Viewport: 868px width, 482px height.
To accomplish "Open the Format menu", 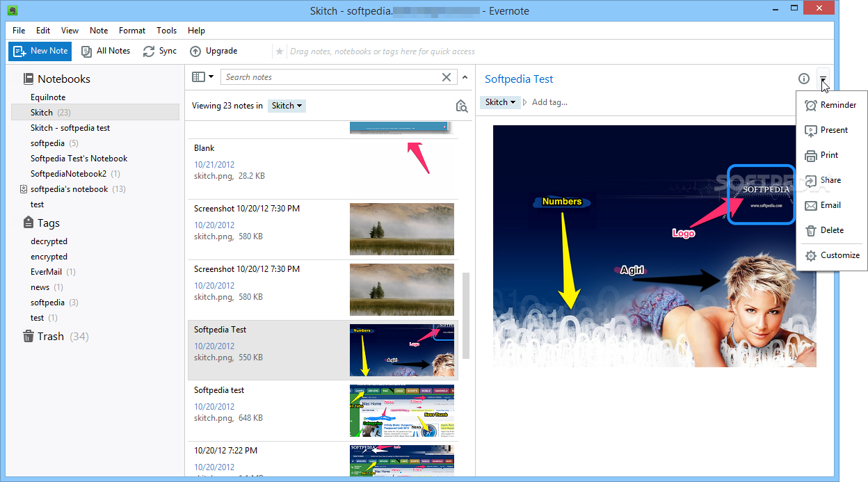I will tap(132, 31).
